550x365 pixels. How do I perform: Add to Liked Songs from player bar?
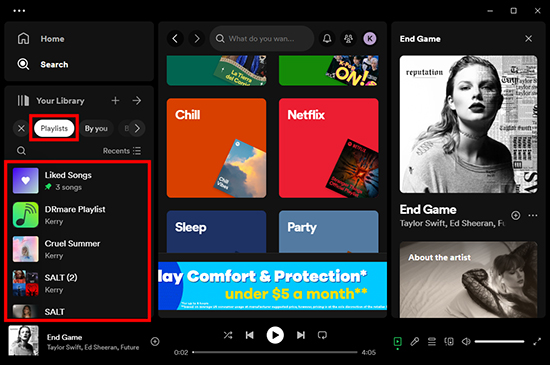[x=155, y=342]
